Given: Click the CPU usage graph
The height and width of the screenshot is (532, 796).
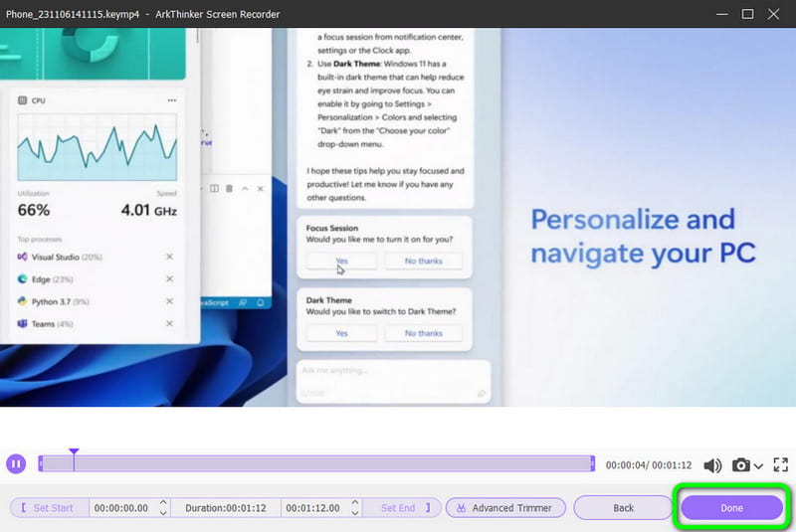Looking at the screenshot, I should (98, 147).
